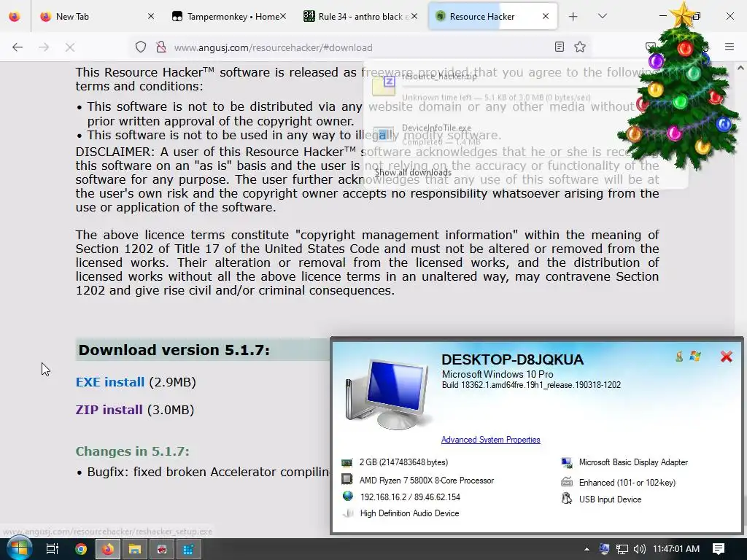This screenshot has width=747, height=560.
Task: Close the Rule 34 tab
Action: click(x=414, y=16)
